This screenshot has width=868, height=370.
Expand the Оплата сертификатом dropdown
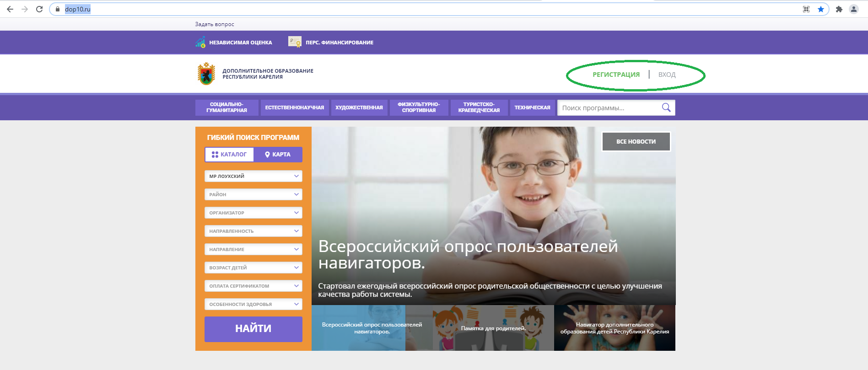click(x=253, y=286)
